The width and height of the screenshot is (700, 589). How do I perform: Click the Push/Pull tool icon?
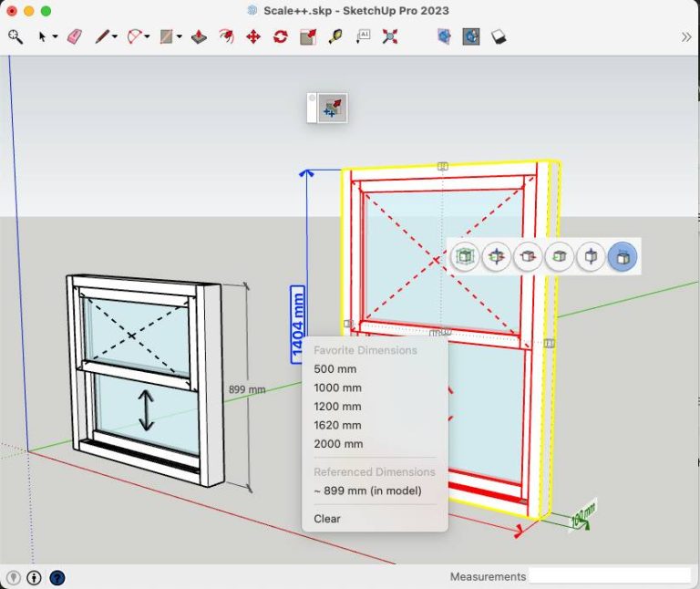[x=199, y=36]
